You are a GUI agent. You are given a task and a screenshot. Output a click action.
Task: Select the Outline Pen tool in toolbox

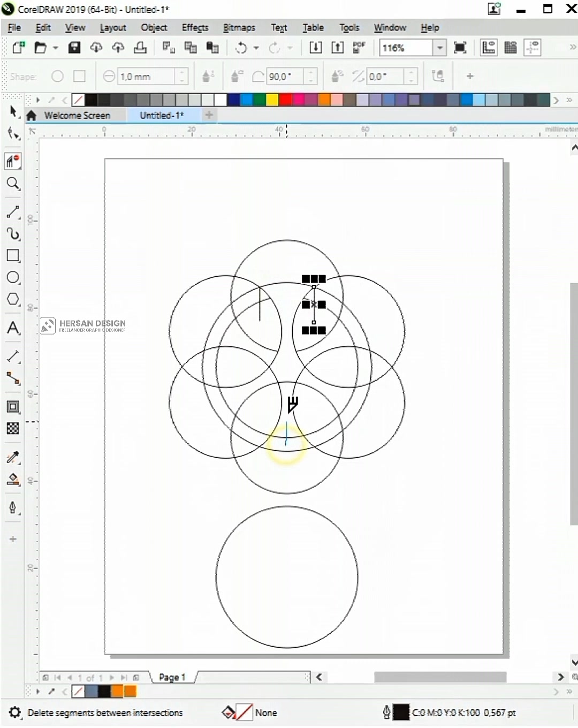[13, 507]
